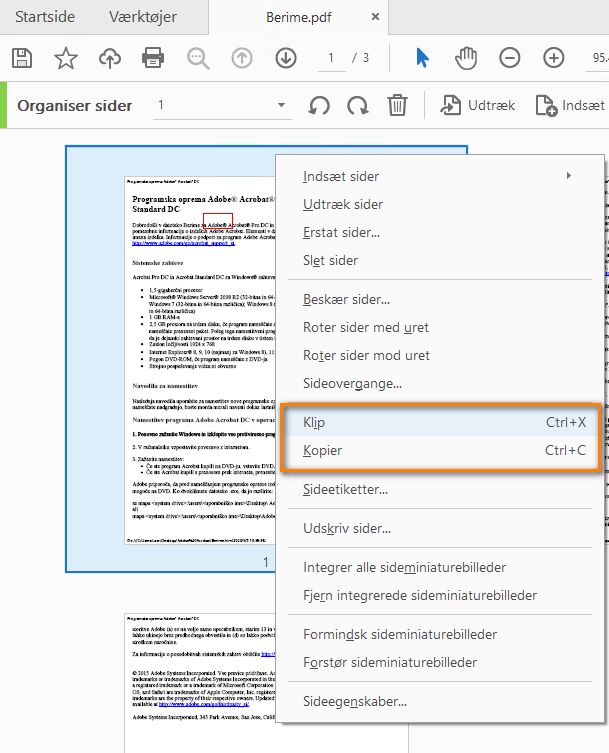Select Roter sider med uret
The image size is (609, 753).
pyautogui.click(x=439, y=327)
